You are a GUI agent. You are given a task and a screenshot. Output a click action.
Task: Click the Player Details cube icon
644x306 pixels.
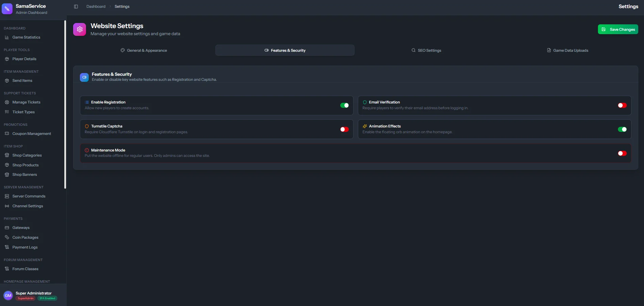pyautogui.click(x=7, y=59)
